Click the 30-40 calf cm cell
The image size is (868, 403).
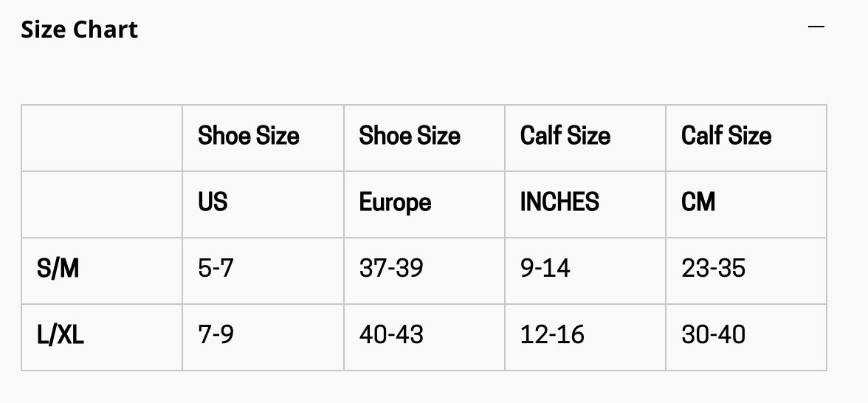pos(746,337)
